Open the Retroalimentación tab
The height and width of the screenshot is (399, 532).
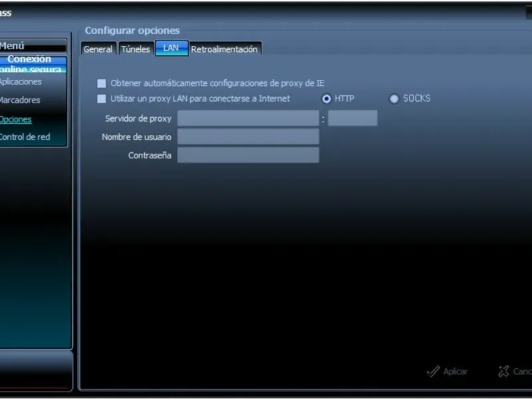[x=225, y=49]
